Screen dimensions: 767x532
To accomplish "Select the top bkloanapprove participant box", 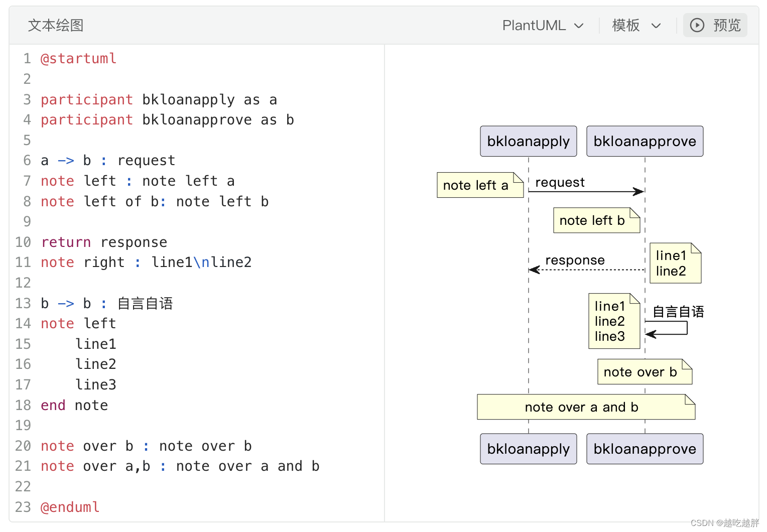I will tap(645, 141).
